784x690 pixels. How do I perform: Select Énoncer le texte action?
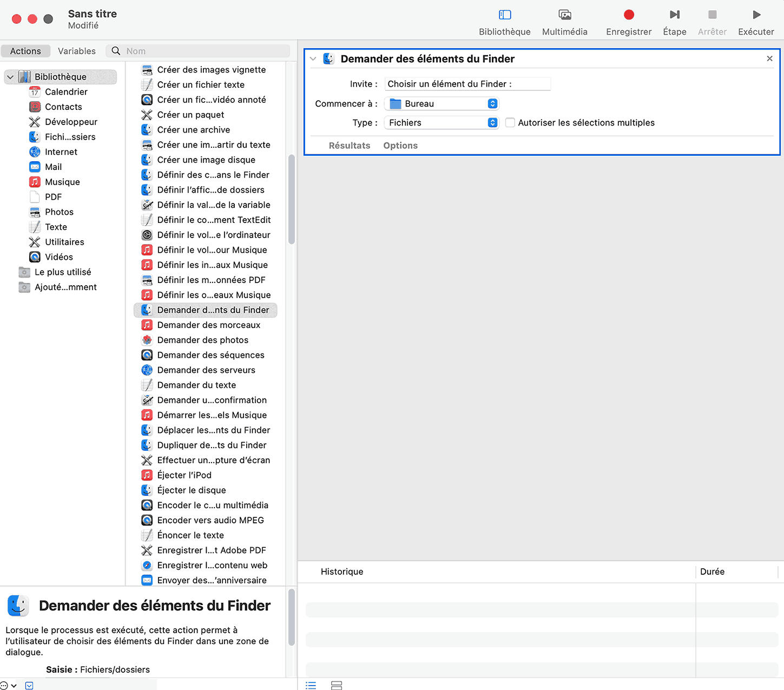click(x=190, y=535)
